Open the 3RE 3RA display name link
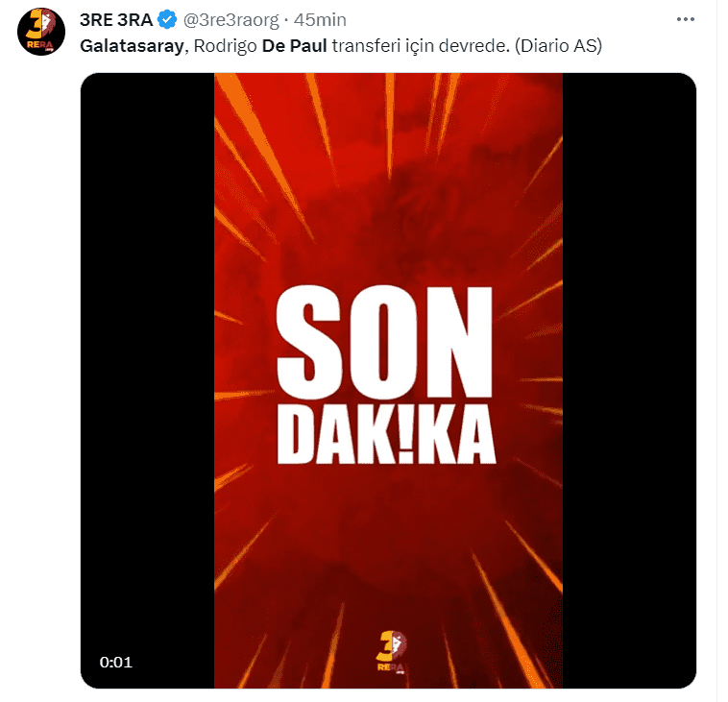This screenshot has width=728, height=702. pos(117,20)
